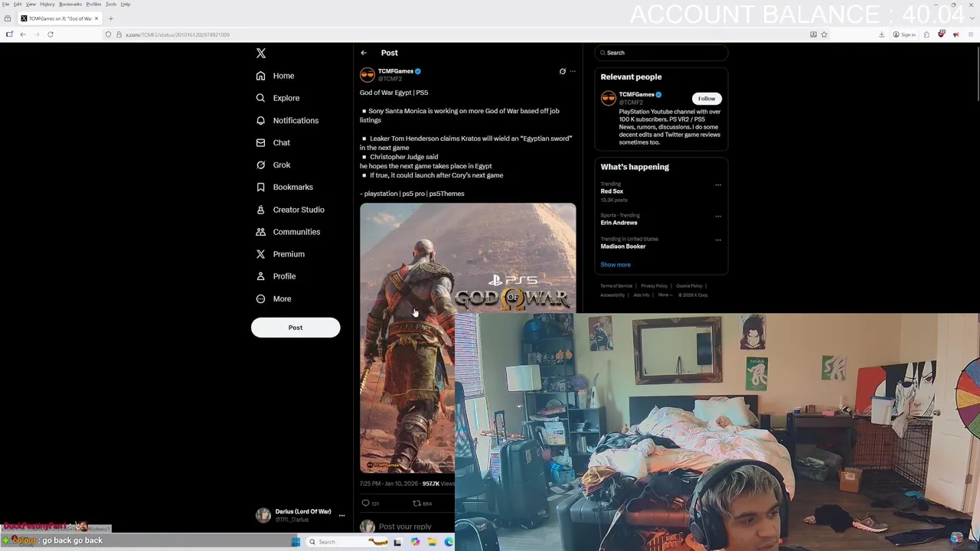Click the white Post button
980x551 pixels.
296,328
